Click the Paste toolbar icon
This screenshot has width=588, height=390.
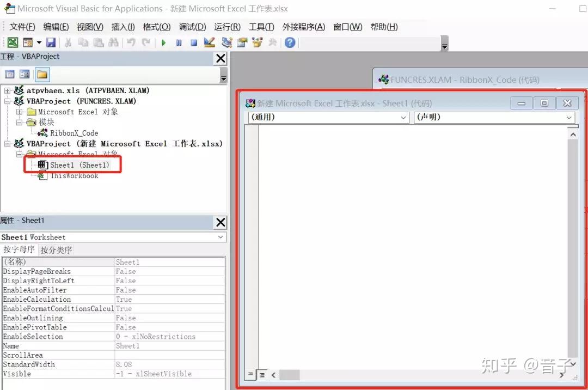[x=98, y=42]
